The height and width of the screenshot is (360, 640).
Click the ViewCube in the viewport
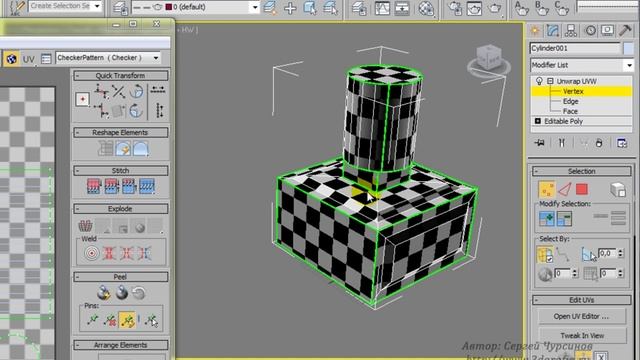click(x=489, y=59)
